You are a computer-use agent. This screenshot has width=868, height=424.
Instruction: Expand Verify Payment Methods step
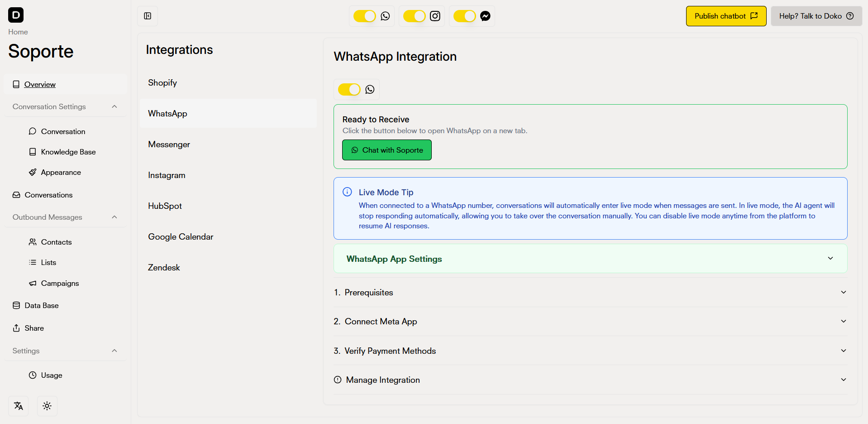tap(591, 351)
